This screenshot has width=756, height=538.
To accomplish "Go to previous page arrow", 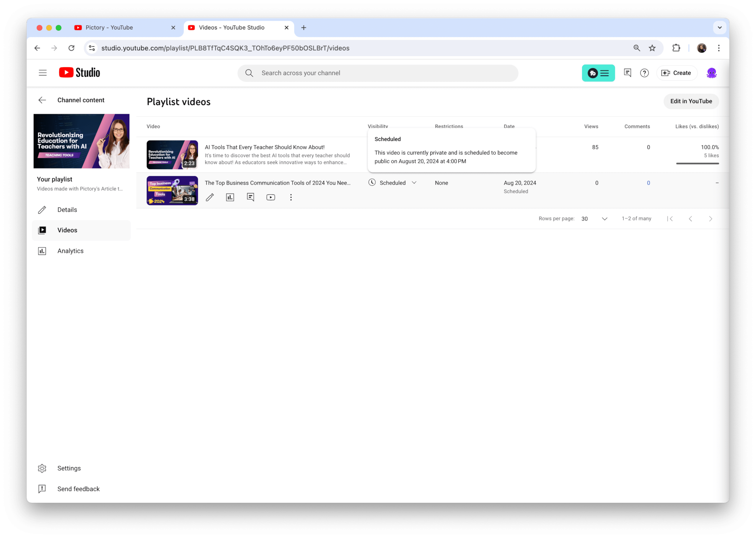I will [690, 219].
